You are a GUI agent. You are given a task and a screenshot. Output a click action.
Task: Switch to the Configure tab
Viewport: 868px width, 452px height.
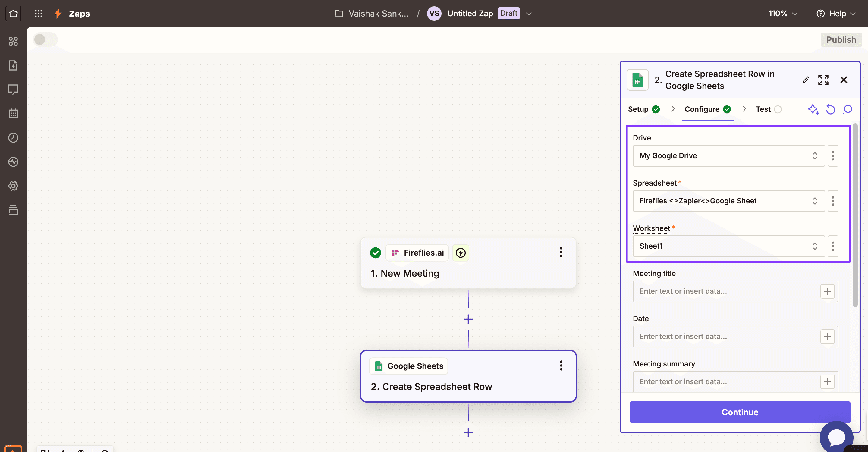click(708, 109)
